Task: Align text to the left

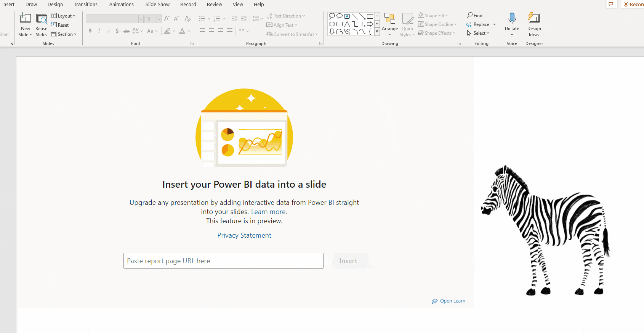Action: click(x=202, y=31)
